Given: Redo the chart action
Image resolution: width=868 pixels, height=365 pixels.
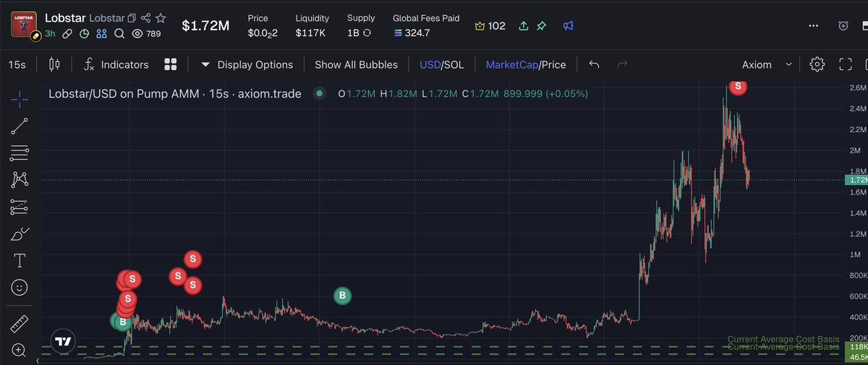Looking at the screenshot, I should pyautogui.click(x=622, y=64).
